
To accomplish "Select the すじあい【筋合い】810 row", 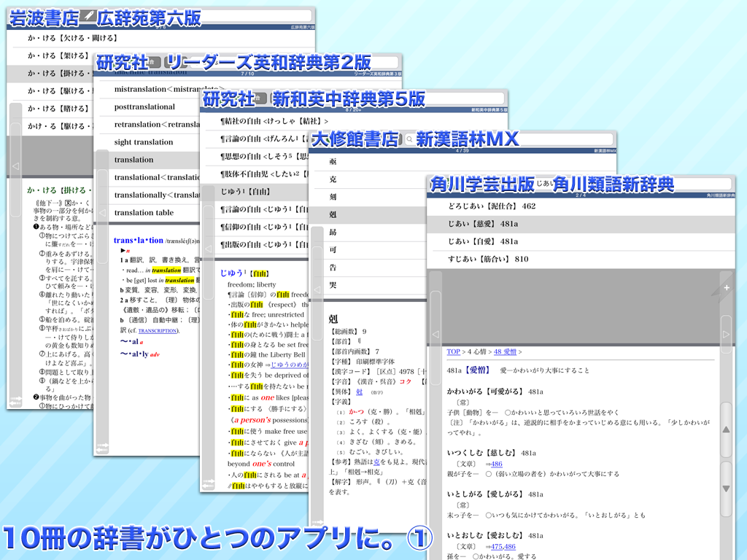I will [x=580, y=259].
